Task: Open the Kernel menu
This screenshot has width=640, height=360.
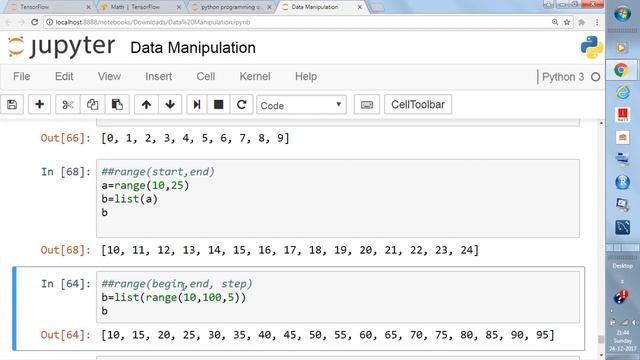Action: (x=255, y=76)
